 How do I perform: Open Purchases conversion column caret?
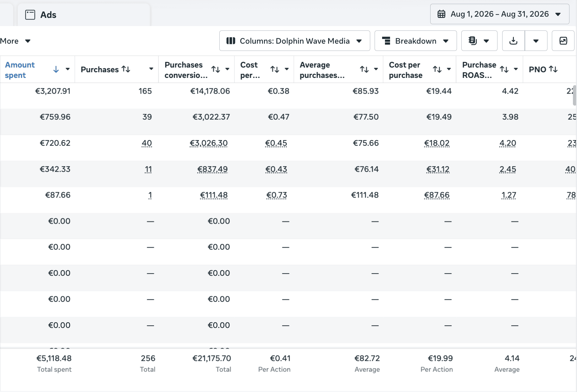227,69
